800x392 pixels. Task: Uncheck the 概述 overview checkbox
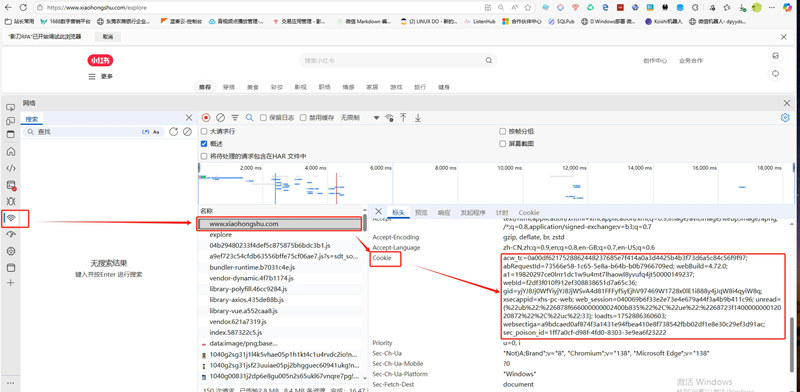pyautogui.click(x=204, y=144)
